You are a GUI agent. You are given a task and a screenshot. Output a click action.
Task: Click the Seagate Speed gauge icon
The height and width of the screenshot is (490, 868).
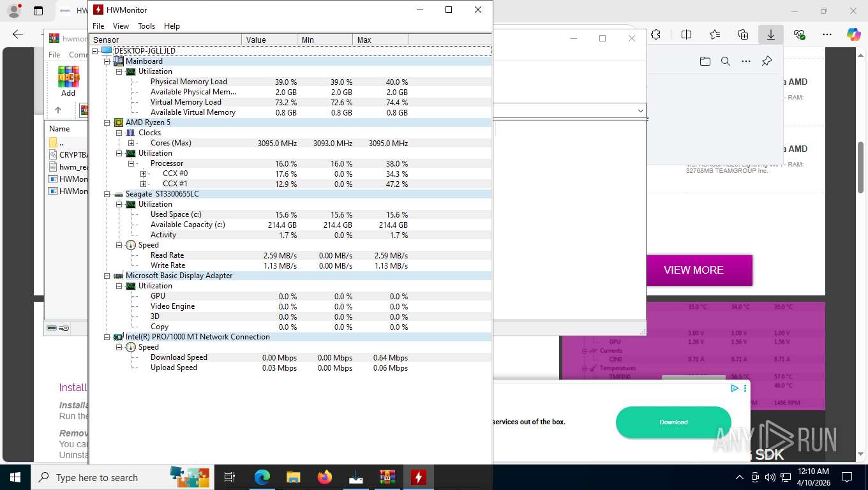(x=131, y=245)
